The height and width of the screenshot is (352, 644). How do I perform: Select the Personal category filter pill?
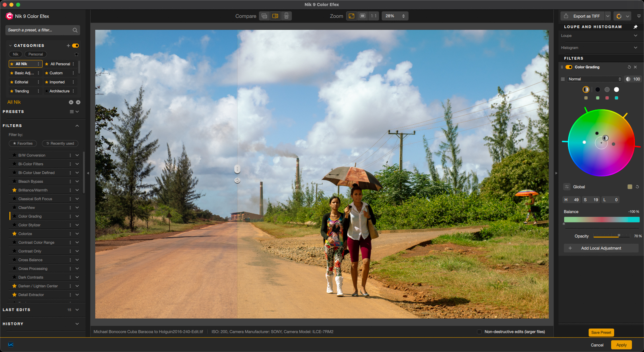click(x=35, y=54)
